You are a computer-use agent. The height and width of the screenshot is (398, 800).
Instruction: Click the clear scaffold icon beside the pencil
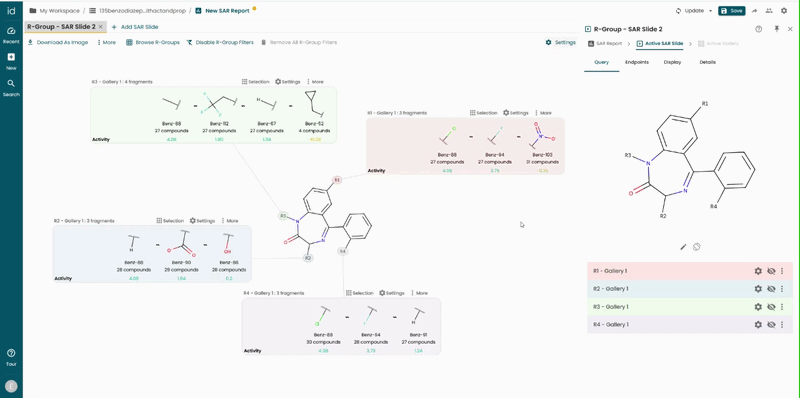696,247
